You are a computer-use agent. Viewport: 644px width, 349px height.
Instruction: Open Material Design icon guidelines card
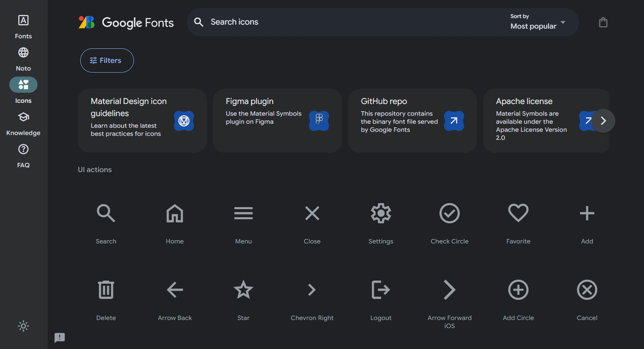tap(142, 120)
